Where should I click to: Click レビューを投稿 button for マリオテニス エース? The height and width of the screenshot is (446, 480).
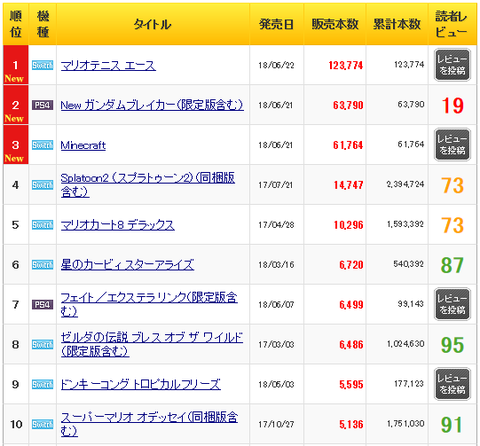tap(452, 65)
